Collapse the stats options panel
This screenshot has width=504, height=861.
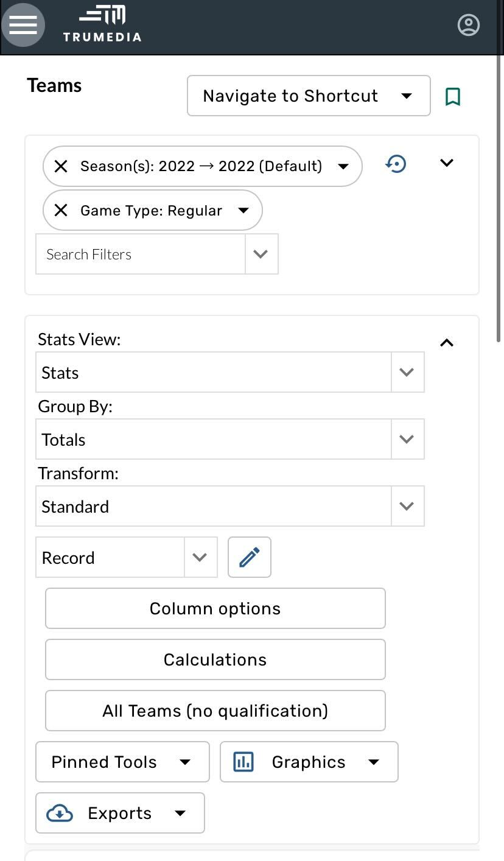pos(447,343)
